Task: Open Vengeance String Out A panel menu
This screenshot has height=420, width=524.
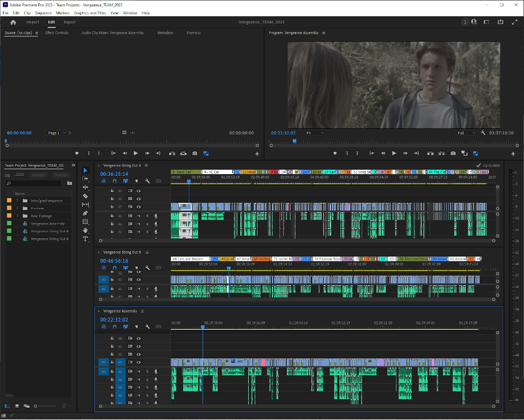Action: [146, 166]
